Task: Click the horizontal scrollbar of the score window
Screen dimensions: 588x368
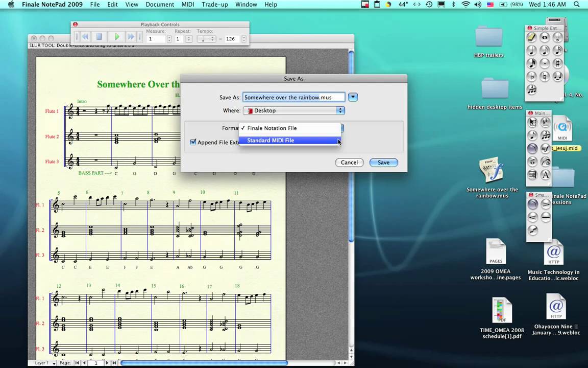Action: 204,363
